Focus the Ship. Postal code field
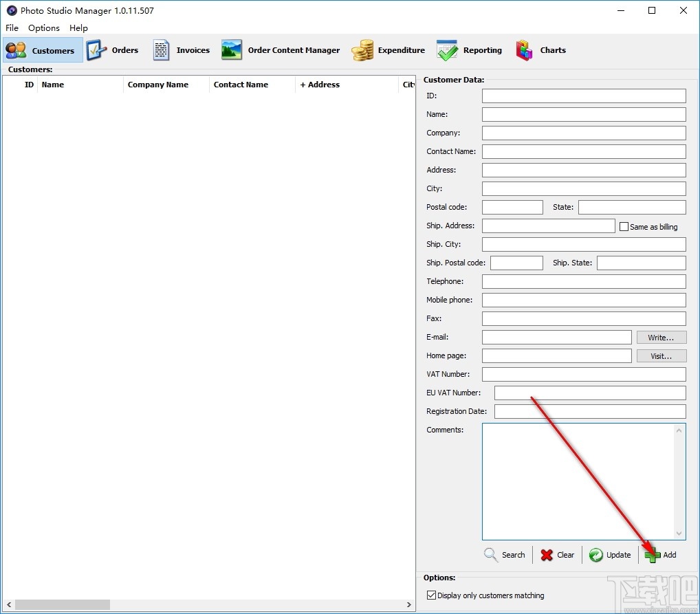The height and width of the screenshot is (614, 700). 516,263
